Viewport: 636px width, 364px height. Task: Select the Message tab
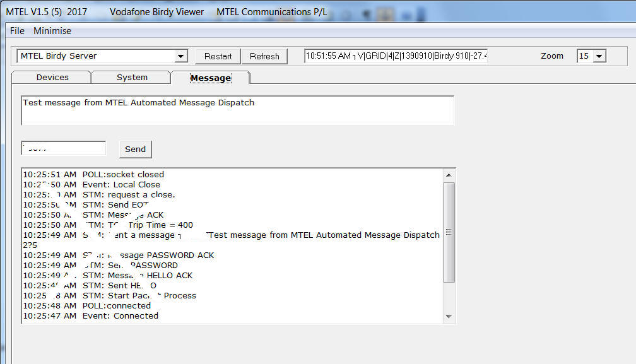point(211,78)
